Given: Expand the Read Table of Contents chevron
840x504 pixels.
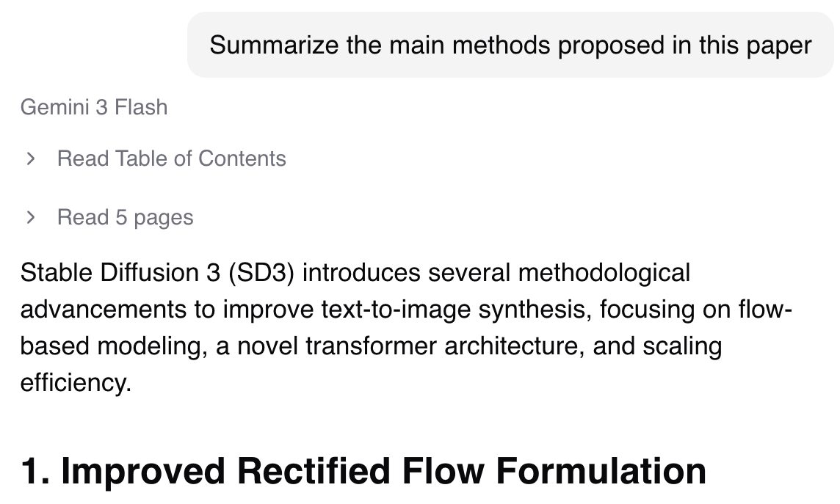Looking at the screenshot, I should 31,158.
